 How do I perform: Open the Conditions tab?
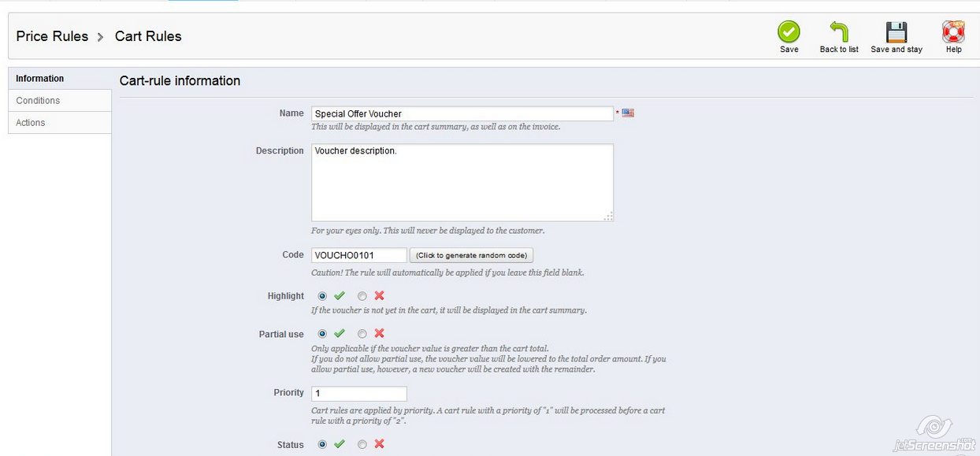point(60,100)
